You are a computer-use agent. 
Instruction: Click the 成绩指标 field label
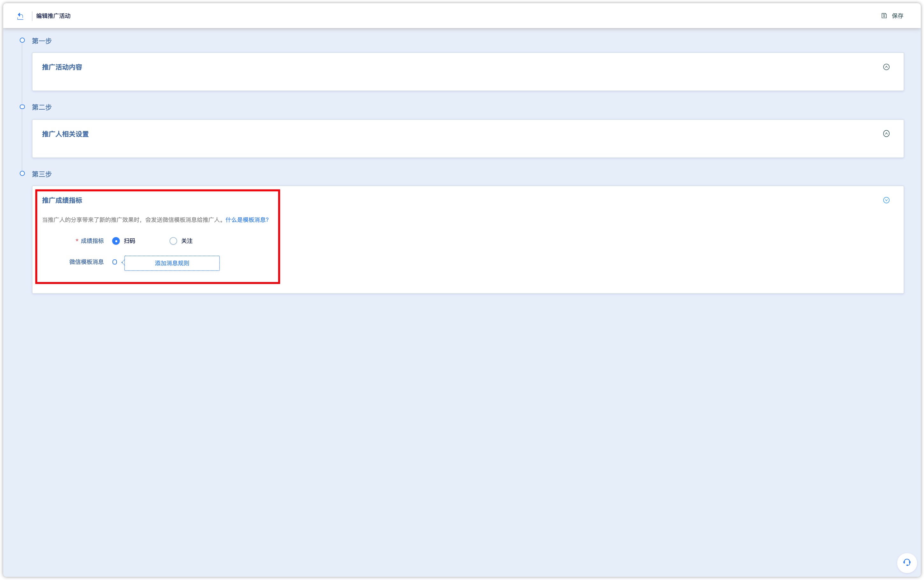point(92,241)
